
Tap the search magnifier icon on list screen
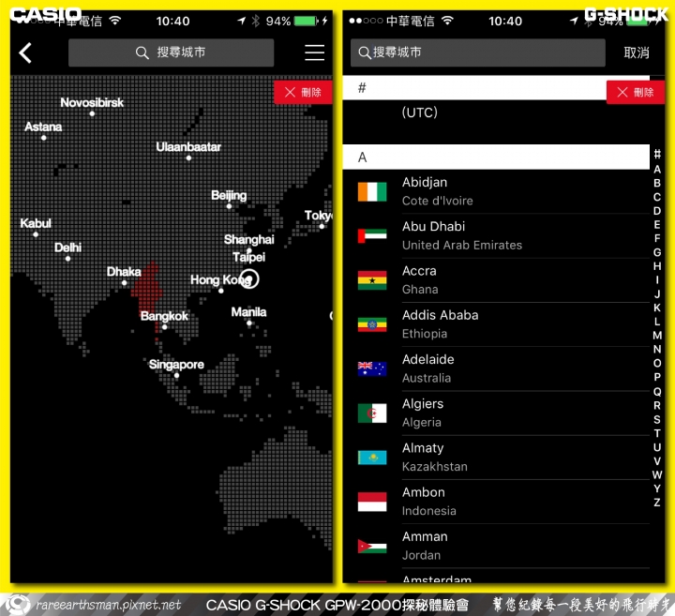[364, 53]
